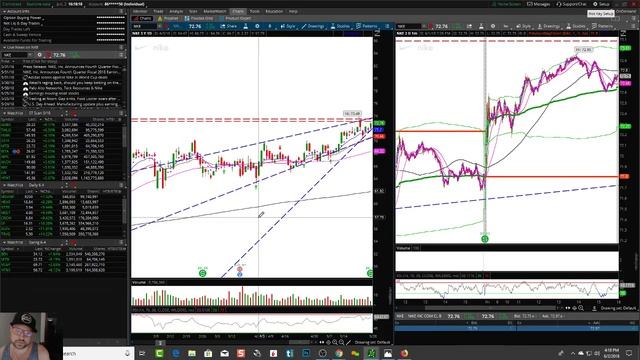This screenshot has width=640, height=360.
Task: Open the Analyze tab
Action: tap(176, 11)
